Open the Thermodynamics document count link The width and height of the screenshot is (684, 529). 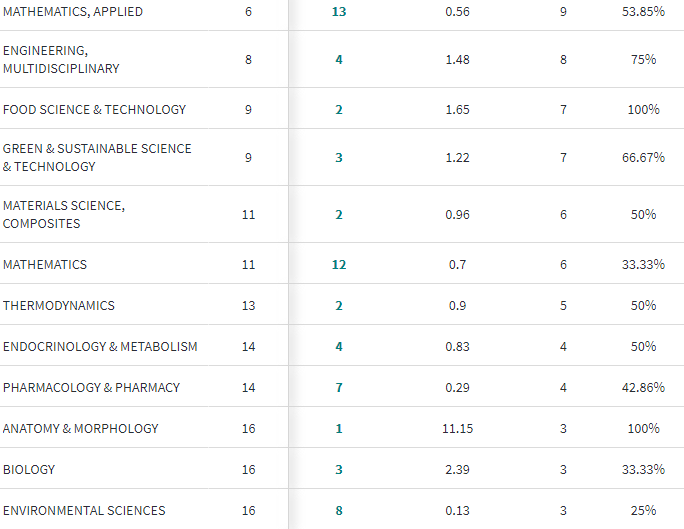click(x=338, y=306)
